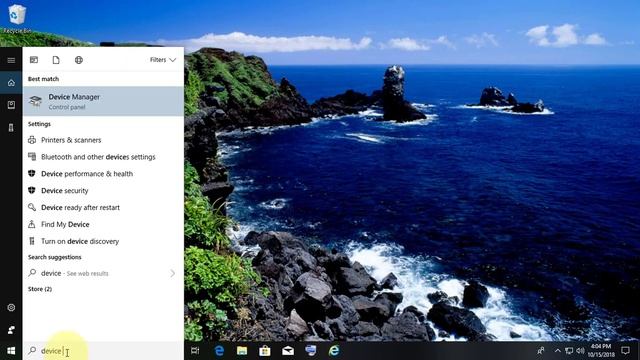
Task: Open the Windows Start button
Action: tap(11, 351)
